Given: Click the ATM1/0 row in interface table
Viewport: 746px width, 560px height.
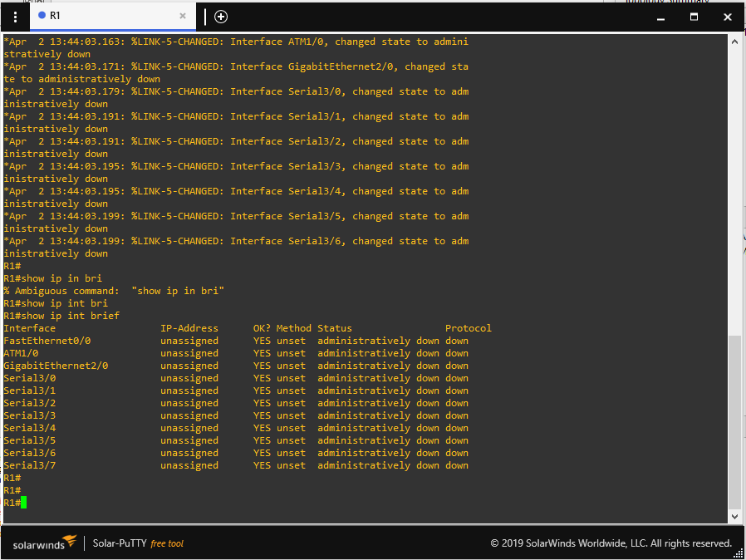Looking at the screenshot, I should [236, 353].
